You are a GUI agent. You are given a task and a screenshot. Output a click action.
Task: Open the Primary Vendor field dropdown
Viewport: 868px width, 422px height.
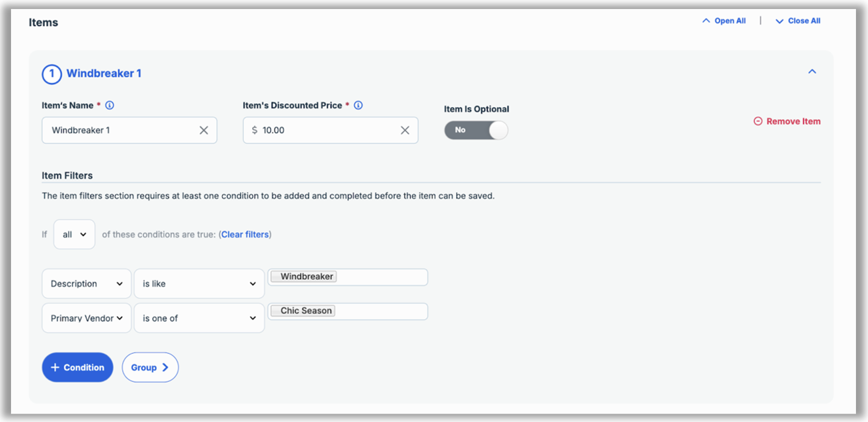pos(87,318)
